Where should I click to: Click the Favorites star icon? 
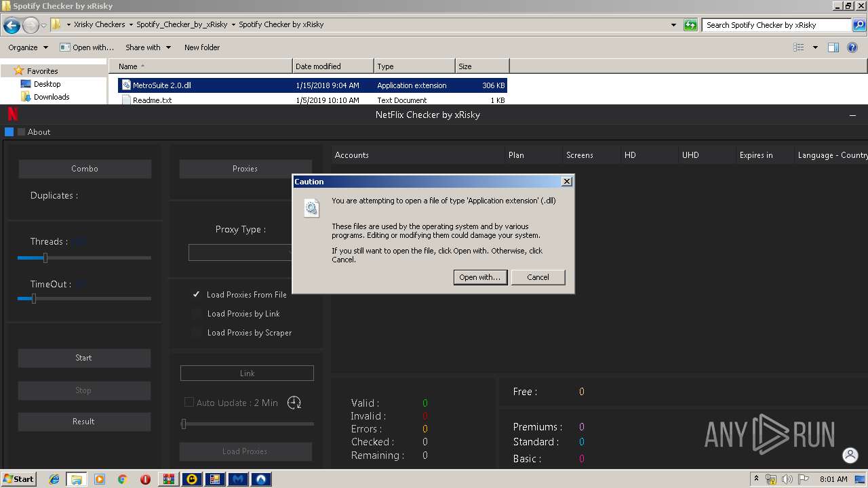(19, 70)
